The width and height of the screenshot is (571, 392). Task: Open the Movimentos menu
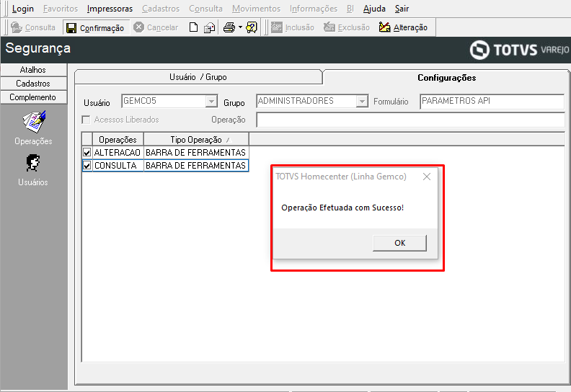pos(257,9)
